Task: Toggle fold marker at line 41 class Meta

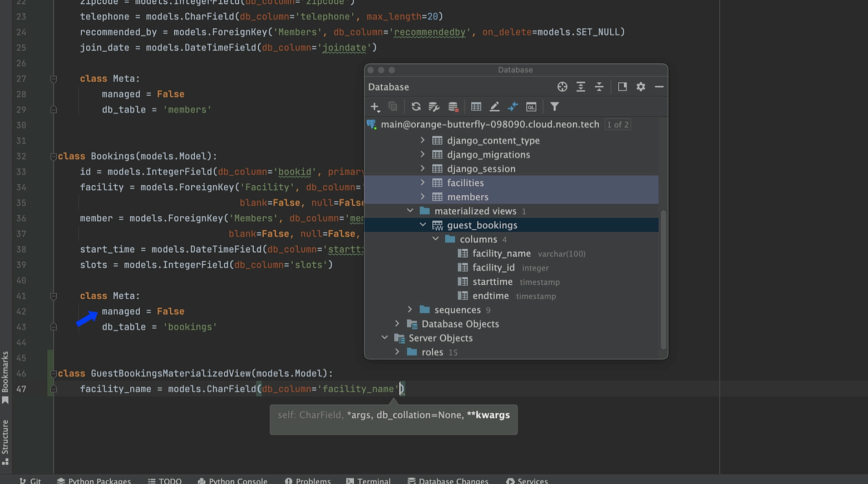Action: 53,297
